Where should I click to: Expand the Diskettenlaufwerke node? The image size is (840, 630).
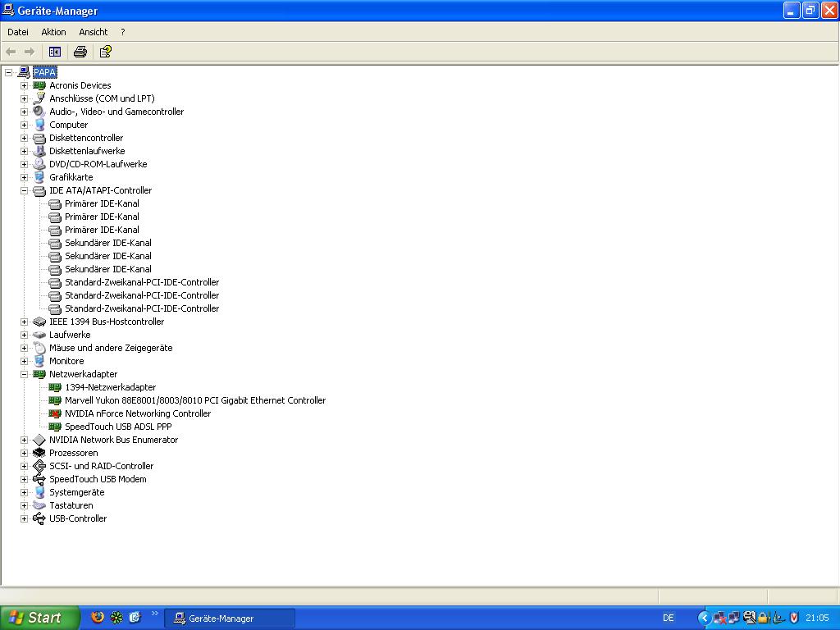coord(24,151)
